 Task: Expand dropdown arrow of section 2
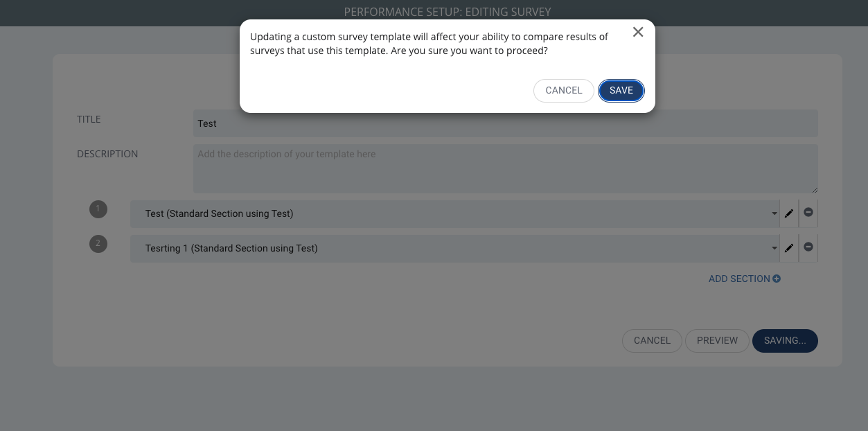tap(774, 248)
